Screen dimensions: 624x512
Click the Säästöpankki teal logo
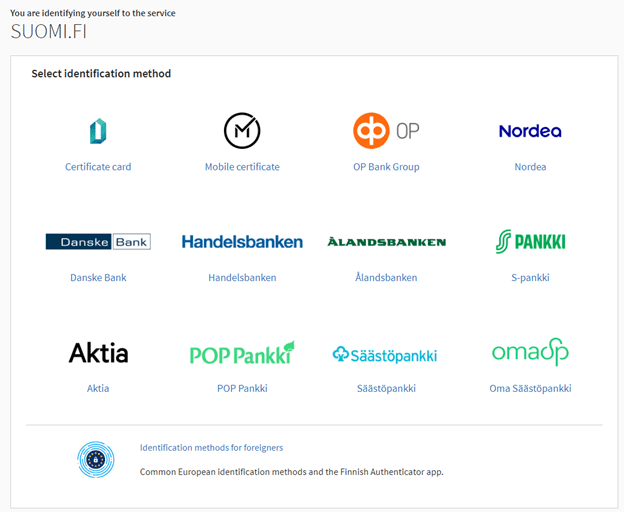pos(385,354)
